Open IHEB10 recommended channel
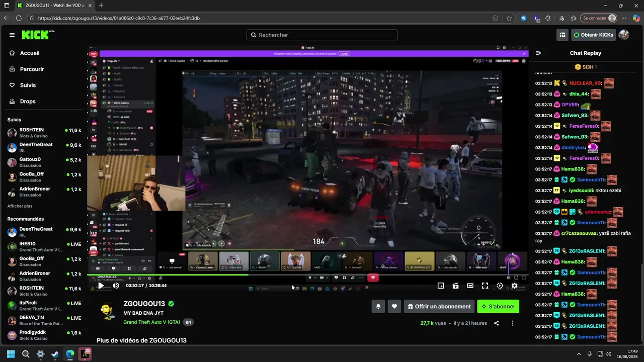Screen dimensions: 644x362 point(44,246)
